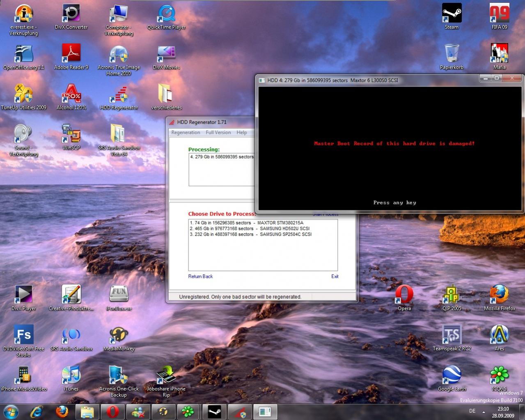The width and height of the screenshot is (525, 420).
Task: Open DVDVideoSoft Free Studio icon
Action: (23, 335)
